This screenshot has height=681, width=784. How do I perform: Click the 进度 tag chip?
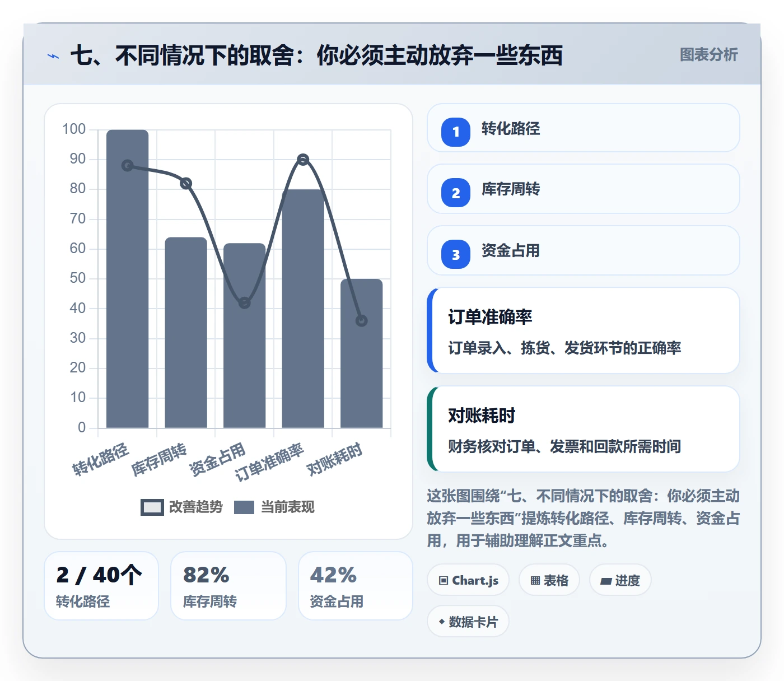[x=620, y=580]
